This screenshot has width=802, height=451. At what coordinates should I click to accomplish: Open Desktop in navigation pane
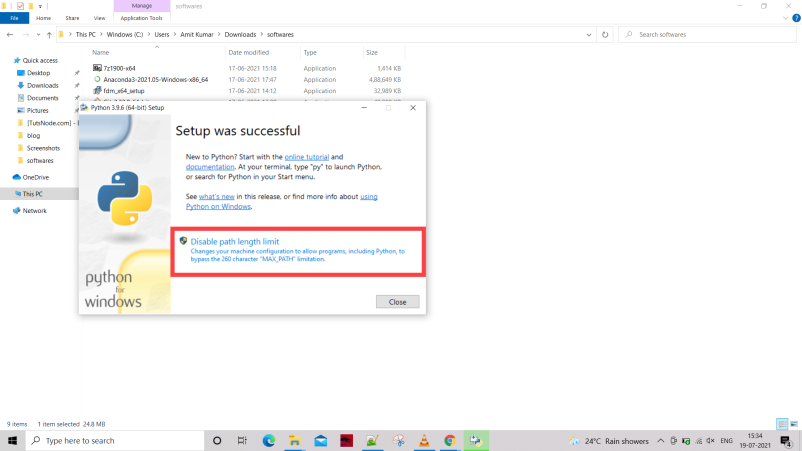pyautogui.click(x=38, y=73)
